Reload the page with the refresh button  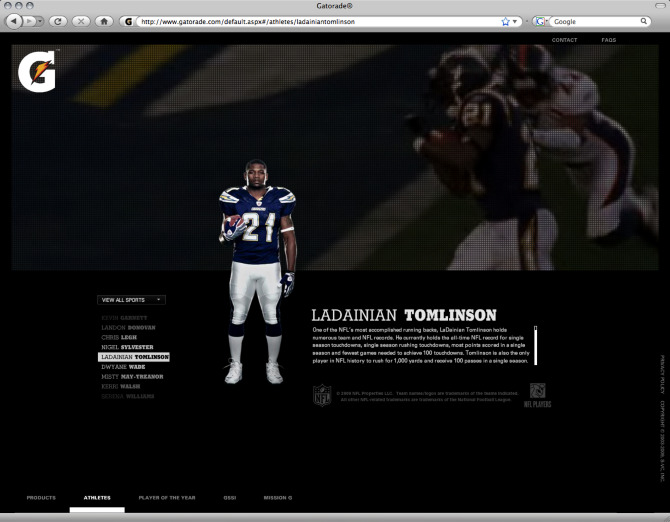coord(58,21)
